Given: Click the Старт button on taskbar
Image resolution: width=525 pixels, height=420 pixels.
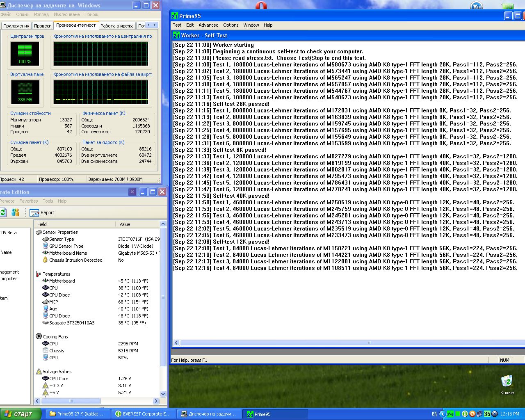Looking at the screenshot, I should [x=21, y=414].
